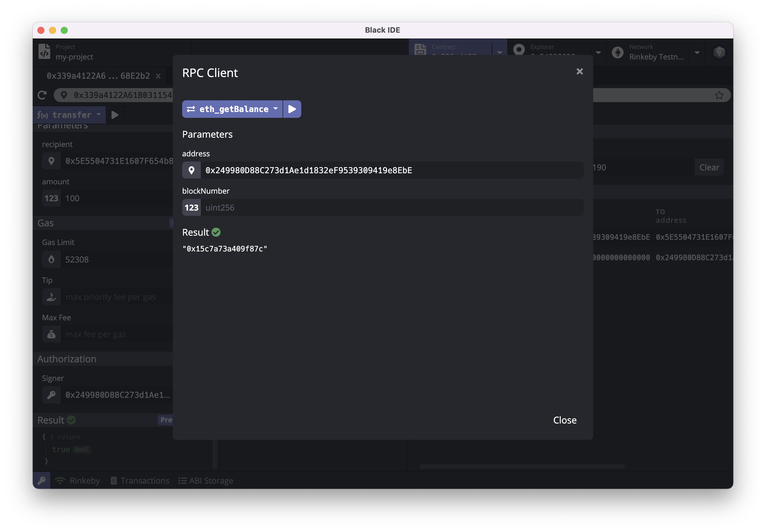Close the contract address tab
Viewport: 766px width, 532px height.
(159, 76)
